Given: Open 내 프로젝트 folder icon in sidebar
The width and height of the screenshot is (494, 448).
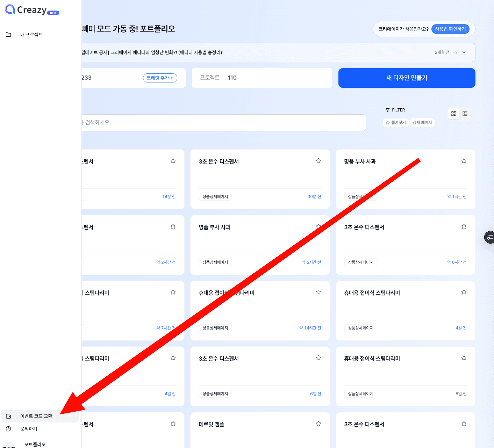Looking at the screenshot, I should 8,35.
